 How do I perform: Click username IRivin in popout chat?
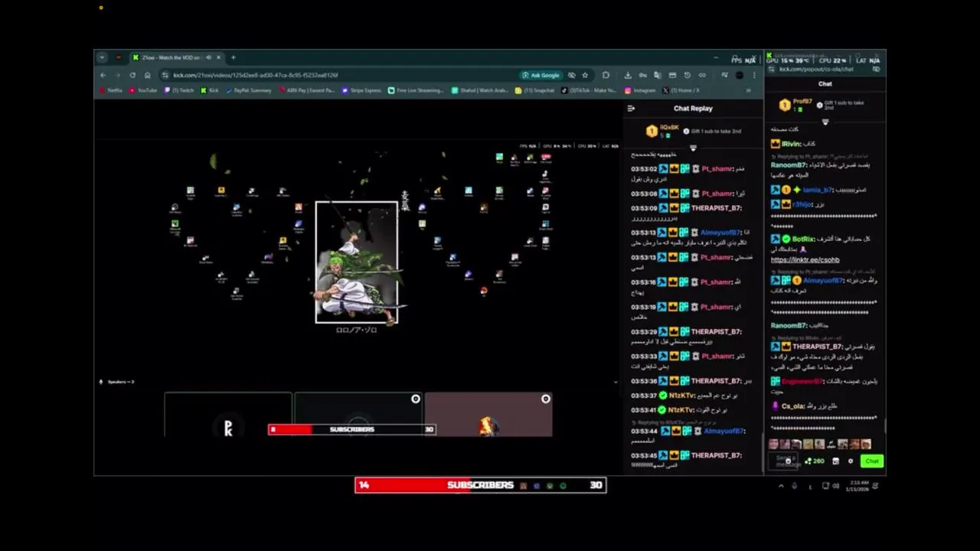(x=791, y=144)
